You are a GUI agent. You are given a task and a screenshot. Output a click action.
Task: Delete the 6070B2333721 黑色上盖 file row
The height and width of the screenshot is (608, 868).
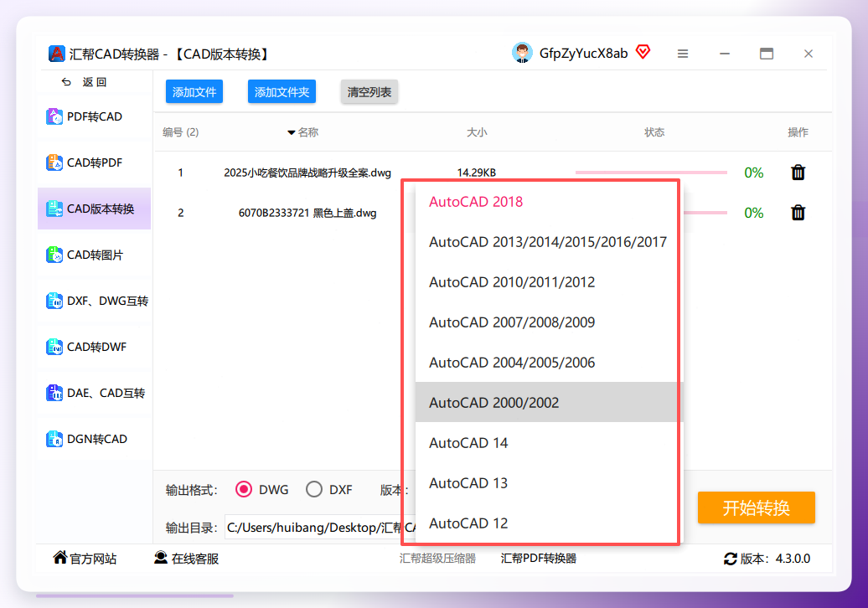point(798,213)
